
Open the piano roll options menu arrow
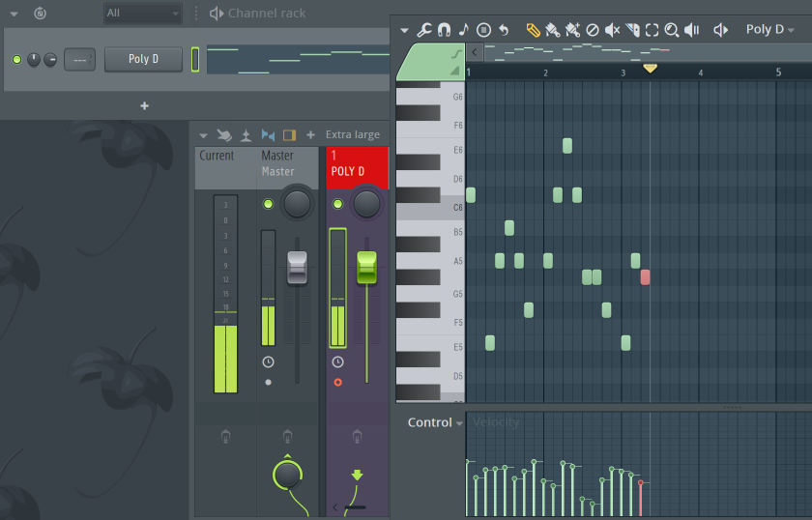pos(404,30)
